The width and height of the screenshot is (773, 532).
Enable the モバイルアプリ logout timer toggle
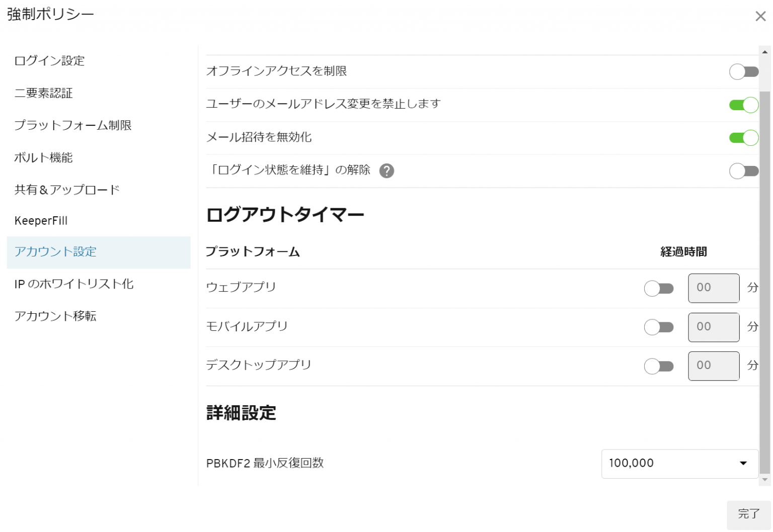[x=659, y=327]
